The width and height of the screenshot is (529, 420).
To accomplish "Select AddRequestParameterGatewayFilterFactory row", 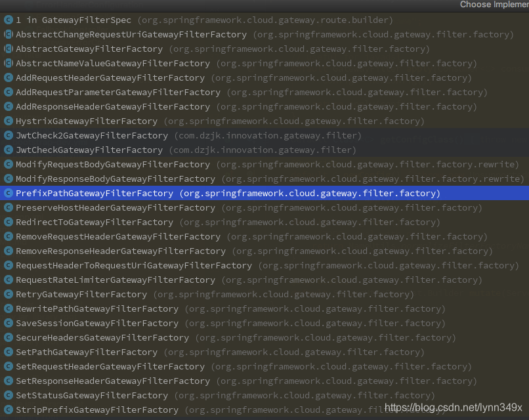I will coord(264,92).
